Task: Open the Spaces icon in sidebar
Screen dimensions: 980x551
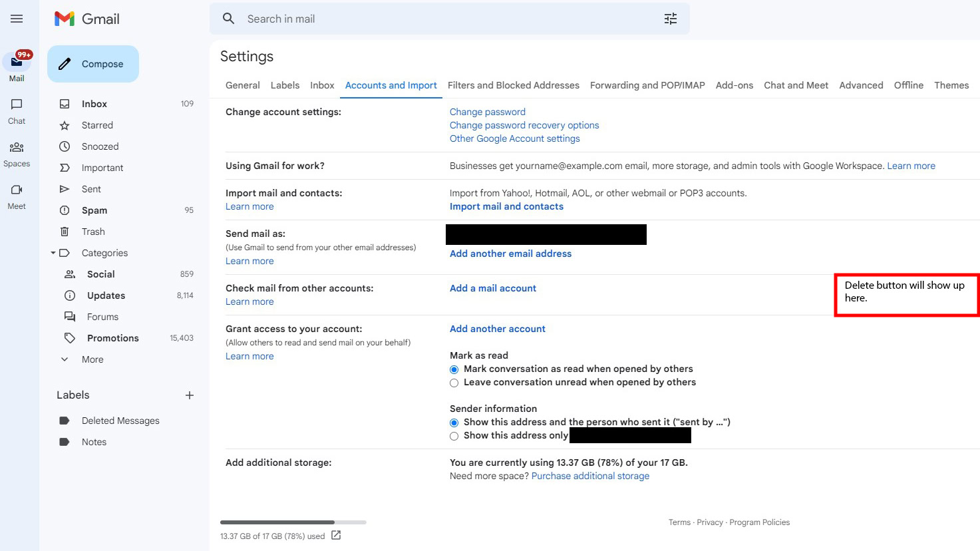Action: click(17, 147)
